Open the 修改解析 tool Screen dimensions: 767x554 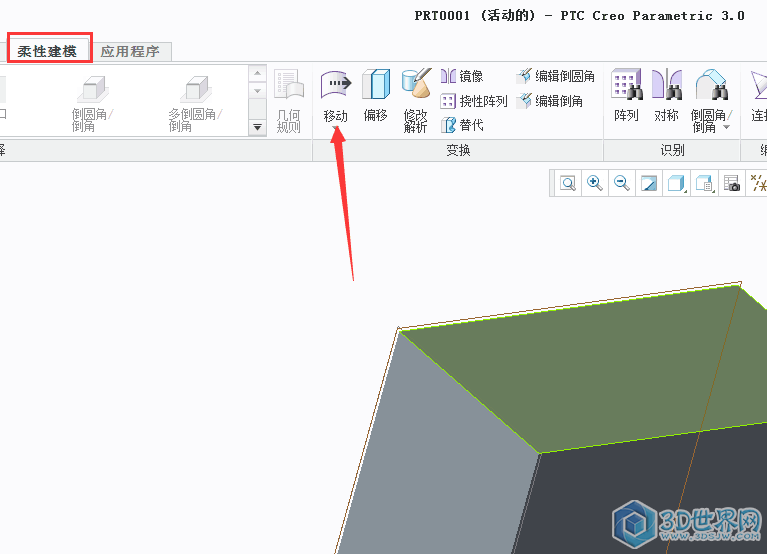tap(416, 100)
